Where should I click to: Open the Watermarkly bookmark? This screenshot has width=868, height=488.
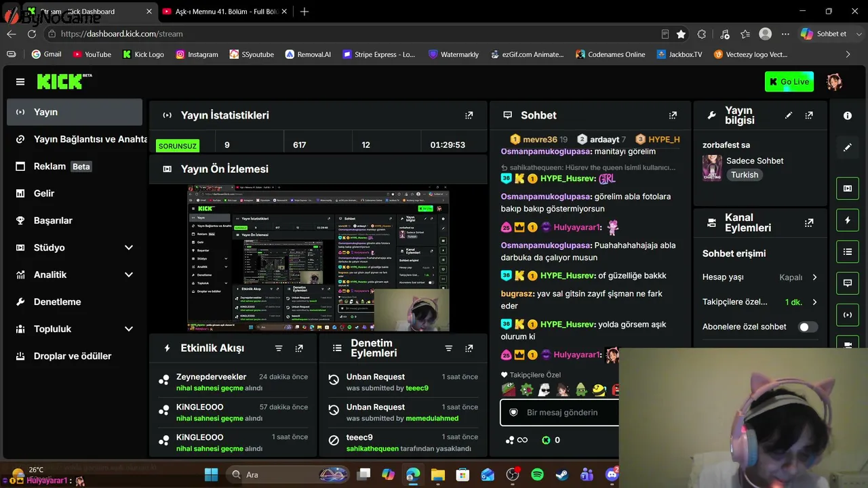[x=453, y=54]
